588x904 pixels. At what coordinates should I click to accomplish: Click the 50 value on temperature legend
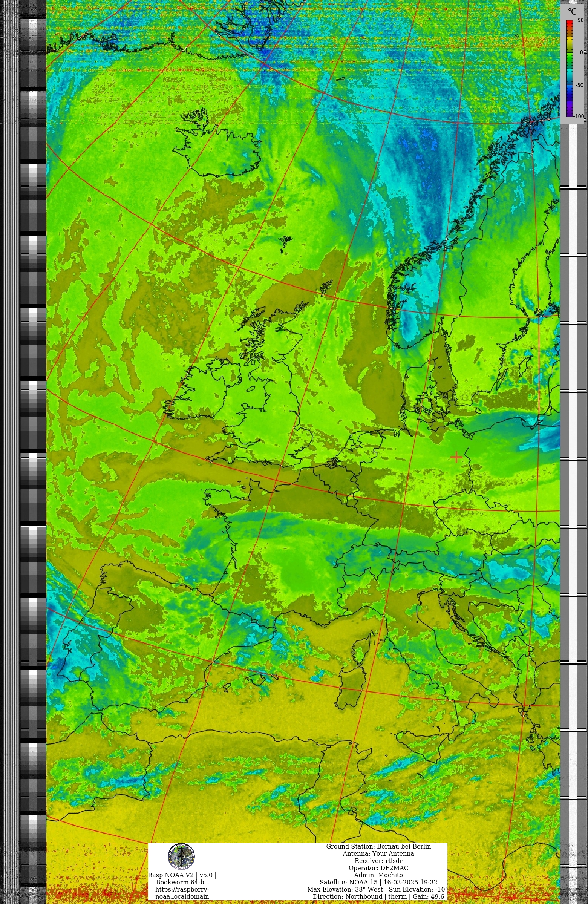pos(580,20)
